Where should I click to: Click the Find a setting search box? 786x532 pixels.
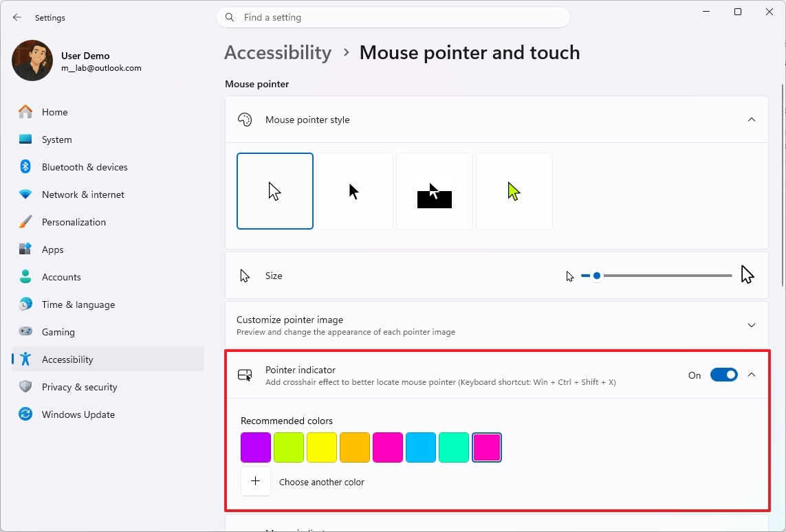393,17
